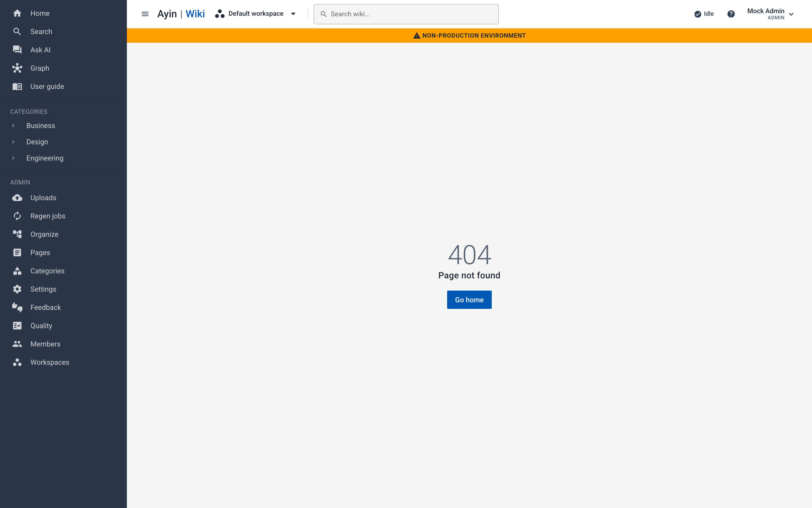The image size is (812, 508).
Task: Toggle the hamburger menu icon
Action: tap(145, 14)
